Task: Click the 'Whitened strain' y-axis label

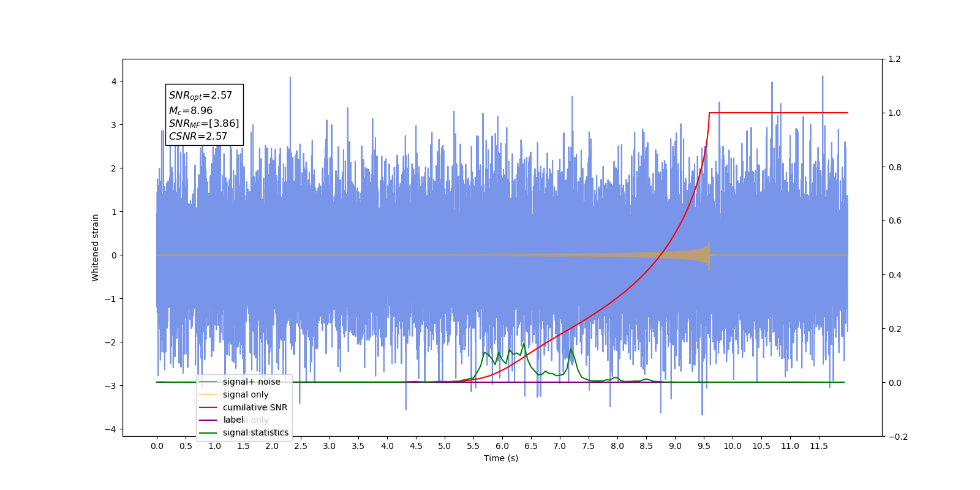Action: point(95,247)
